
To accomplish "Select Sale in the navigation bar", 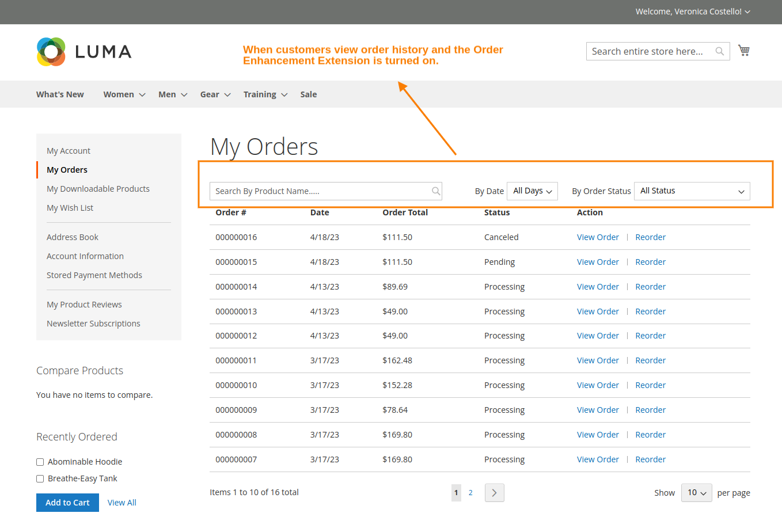I will [x=308, y=94].
